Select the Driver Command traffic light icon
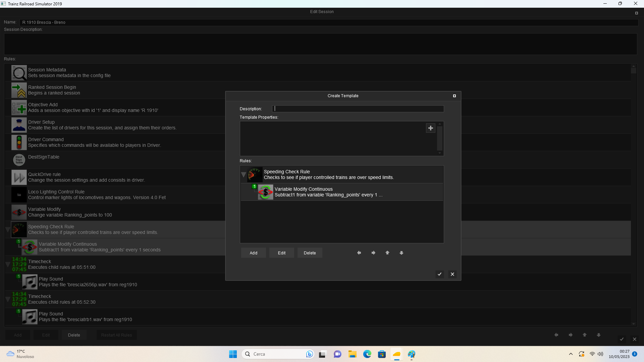The image size is (644, 362). pos(19,142)
